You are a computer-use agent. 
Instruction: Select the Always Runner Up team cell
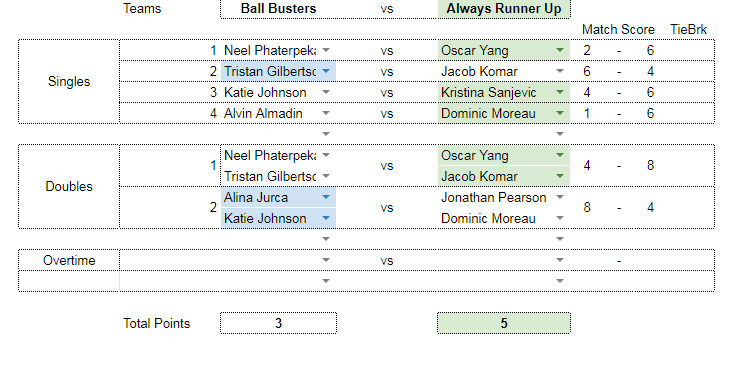(x=504, y=9)
